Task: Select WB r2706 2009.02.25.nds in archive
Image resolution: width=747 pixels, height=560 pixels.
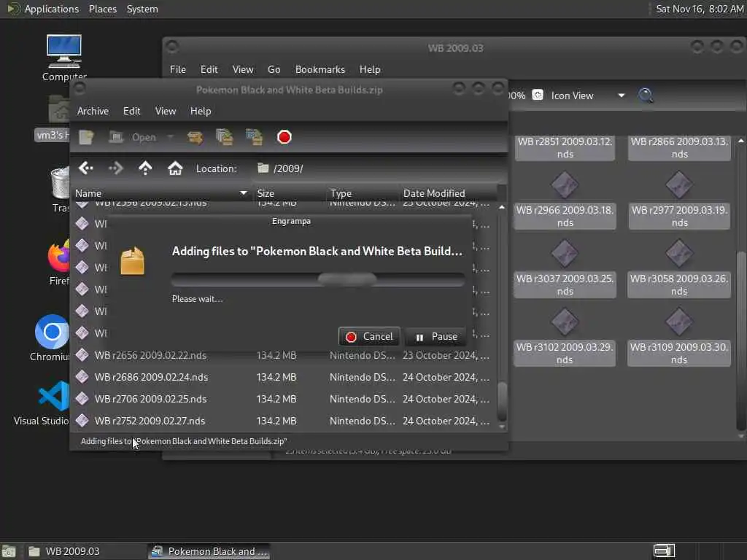Action: [x=284, y=399]
